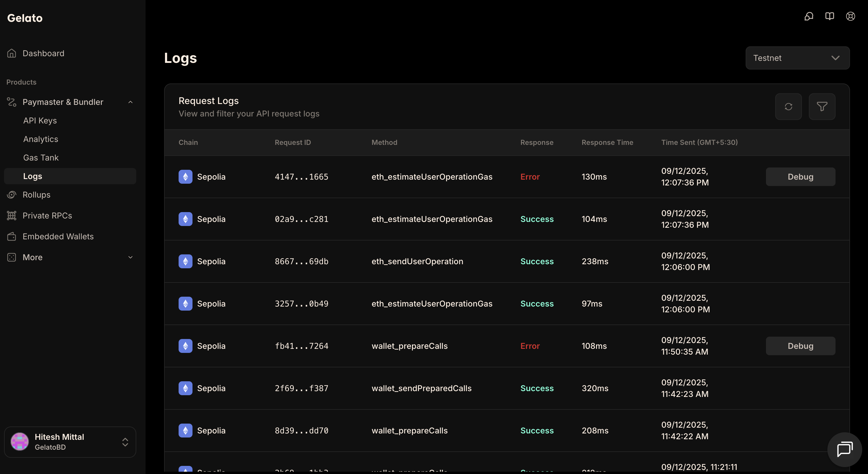Select request ID 2f69...f387
The height and width of the screenshot is (474, 868).
(302, 388)
